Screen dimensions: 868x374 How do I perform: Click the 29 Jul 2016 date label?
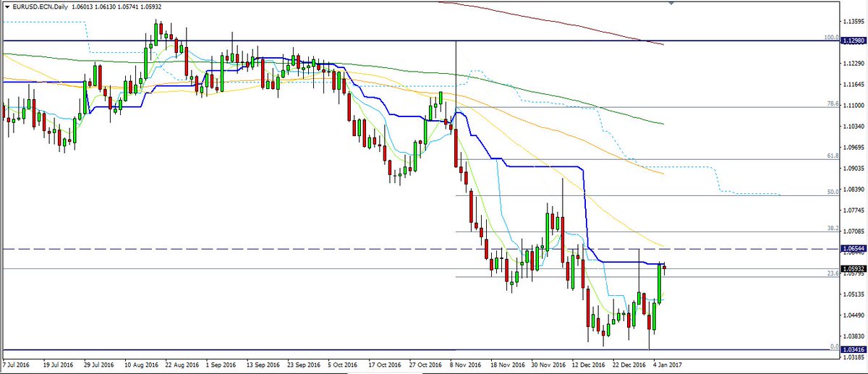click(99, 366)
